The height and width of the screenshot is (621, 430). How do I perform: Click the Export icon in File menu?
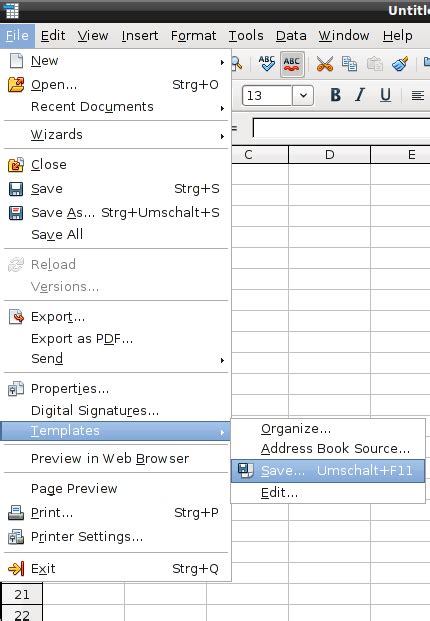pyautogui.click(x=16, y=317)
